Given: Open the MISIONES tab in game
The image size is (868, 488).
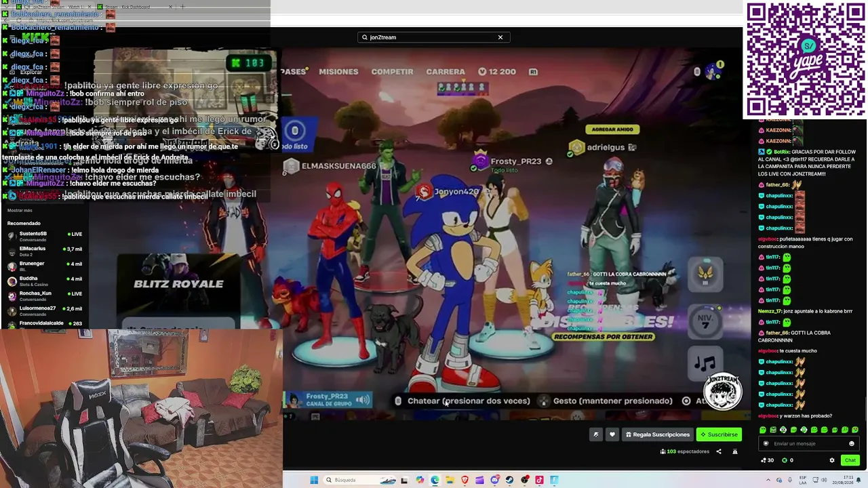Looking at the screenshot, I should click(x=338, y=72).
